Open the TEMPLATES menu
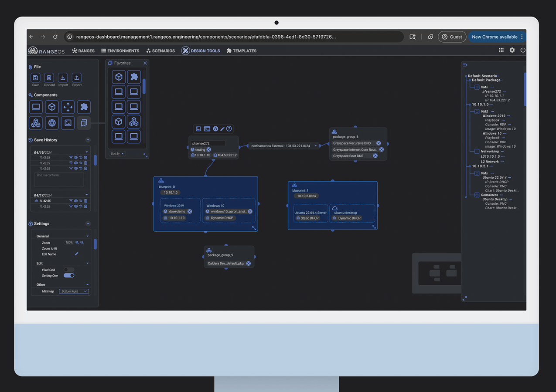 click(x=241, y=51)
